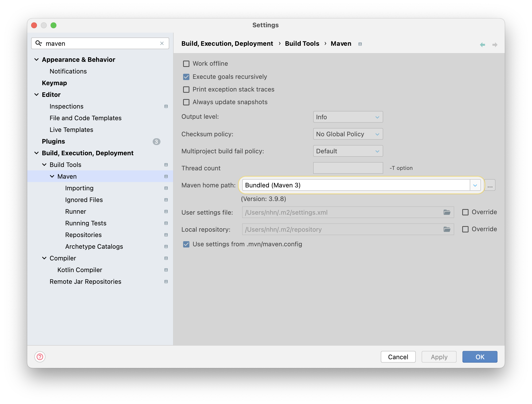
Task: Open the Checksum policy dropdown
Action: coord(348,134)
